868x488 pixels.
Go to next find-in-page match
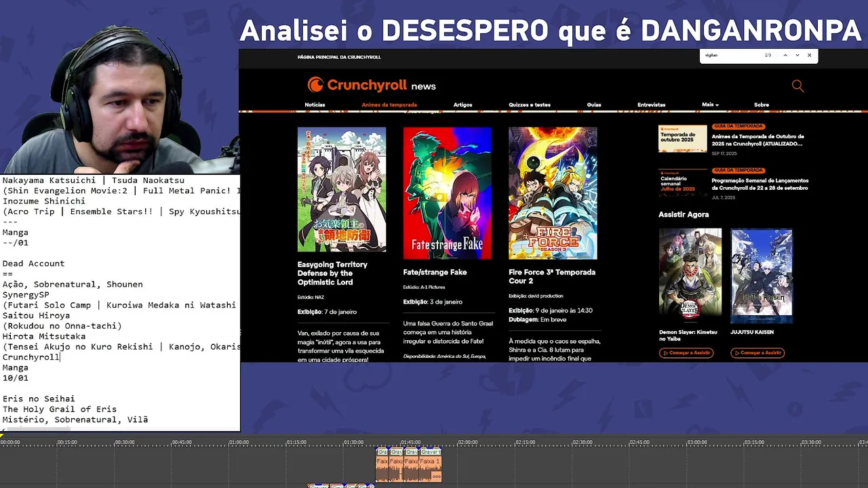pyautogui.click(x=797, y=55)
